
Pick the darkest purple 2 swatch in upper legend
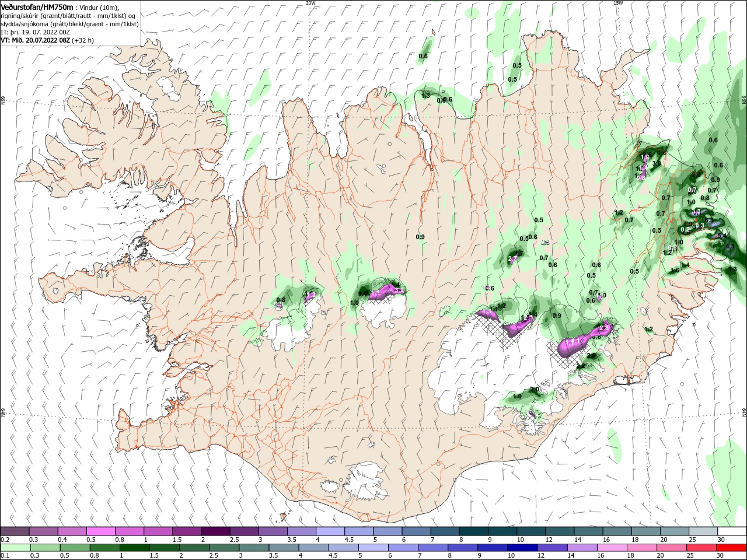click(215, 531)
